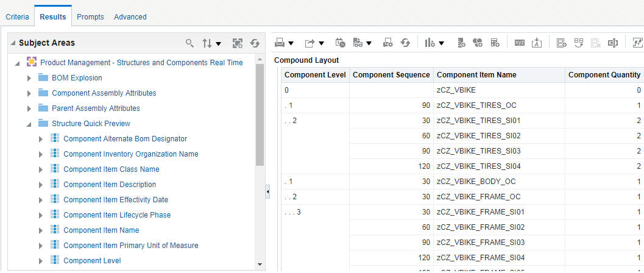
Task: Click the export analysis icon
Action: pos(310,43)
